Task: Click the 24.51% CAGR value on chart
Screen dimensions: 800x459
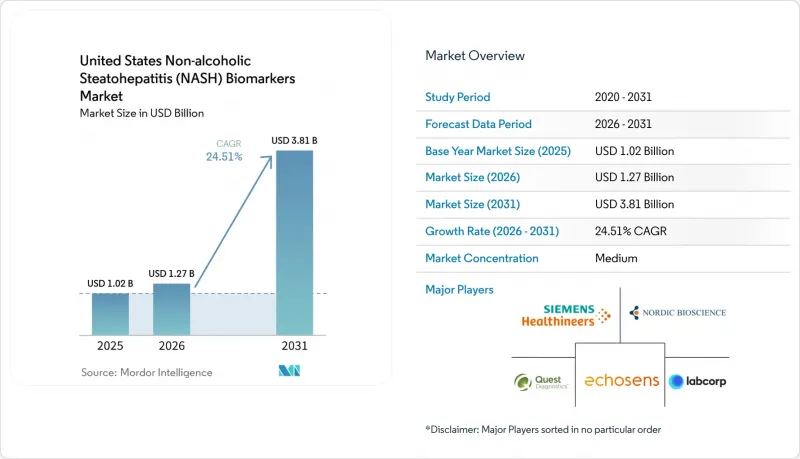Action: tap(224, 157)
